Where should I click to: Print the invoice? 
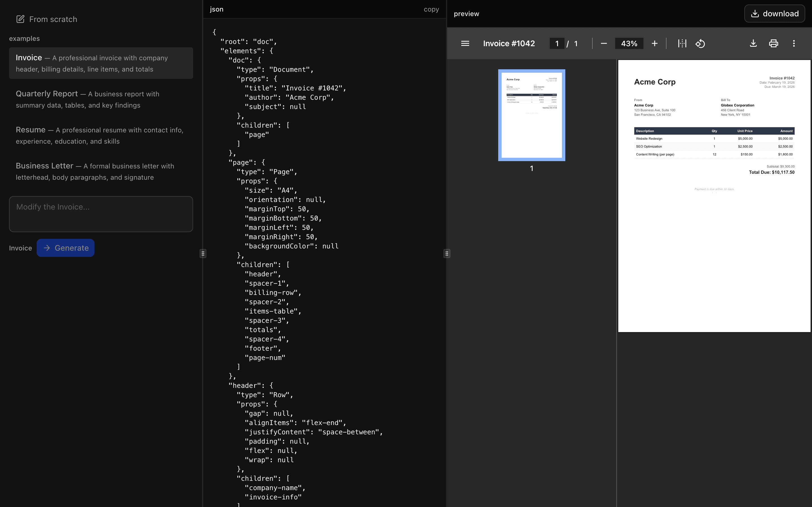point(773,43)
